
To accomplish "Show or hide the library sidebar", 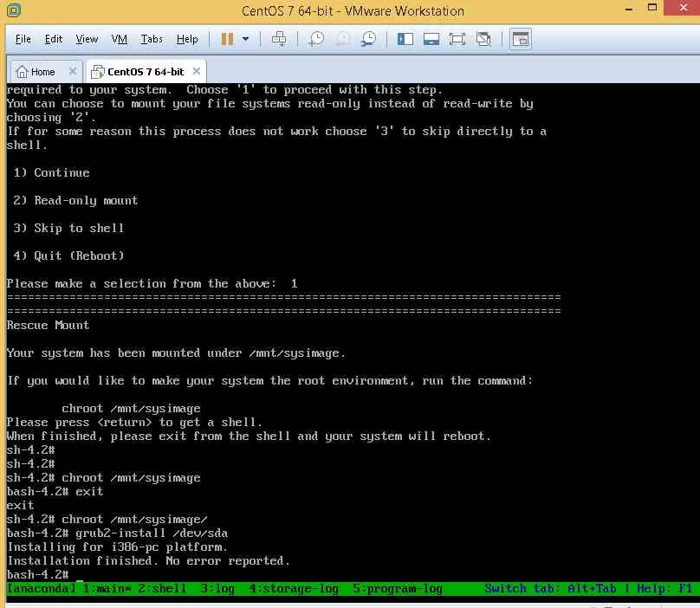I will click(405, 39).
